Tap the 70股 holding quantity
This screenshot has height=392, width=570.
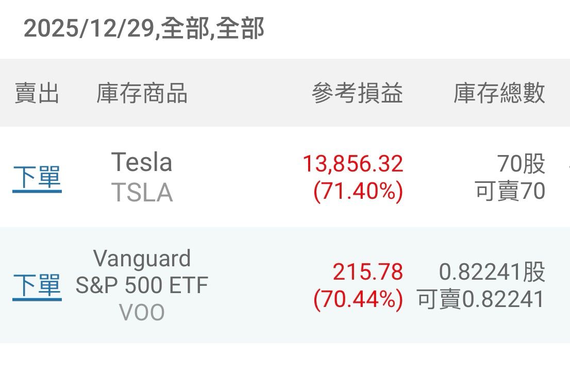click(521, 164)
